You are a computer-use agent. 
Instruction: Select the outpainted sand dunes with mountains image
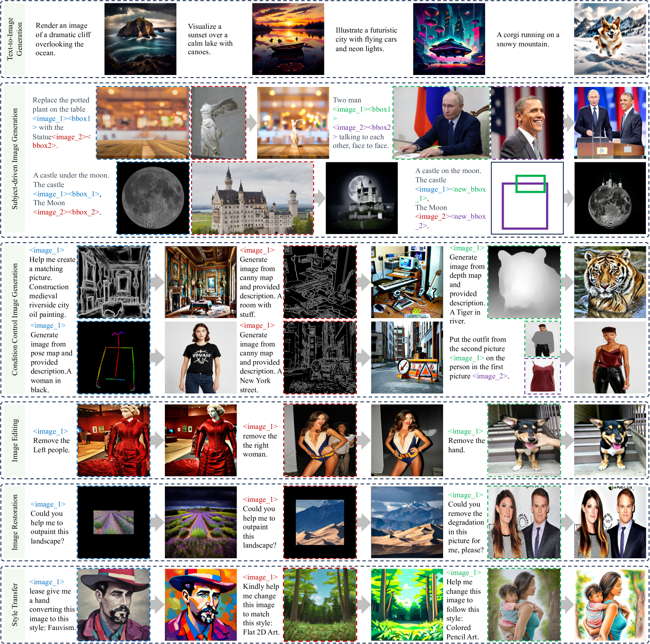tap(407, 522)
